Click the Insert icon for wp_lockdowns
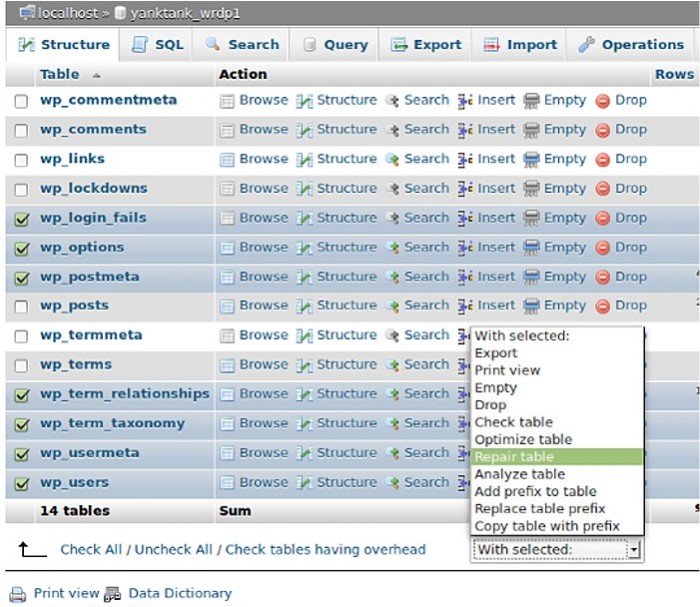 (465, 189)
